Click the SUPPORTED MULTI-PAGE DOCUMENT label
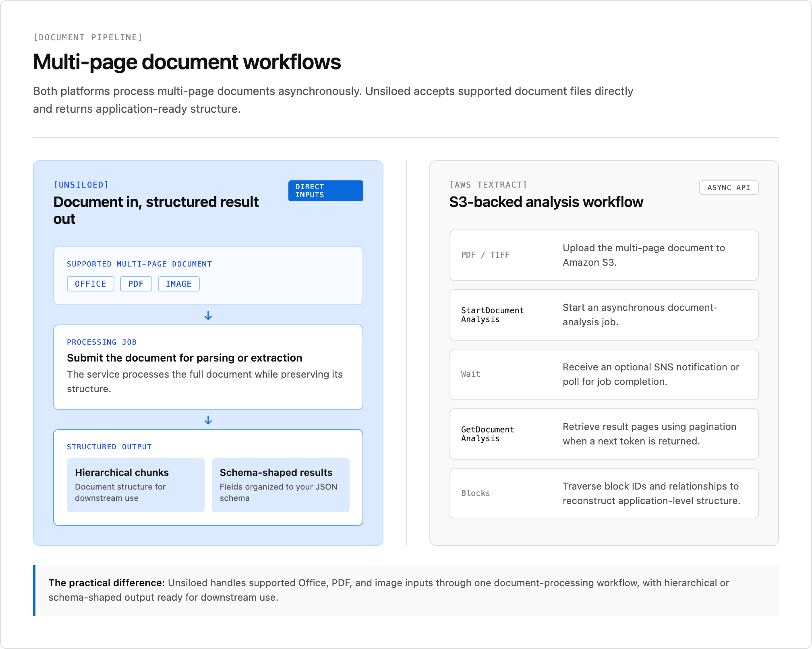The height and width of the screenshot is (649, 812). click(139, 264)
